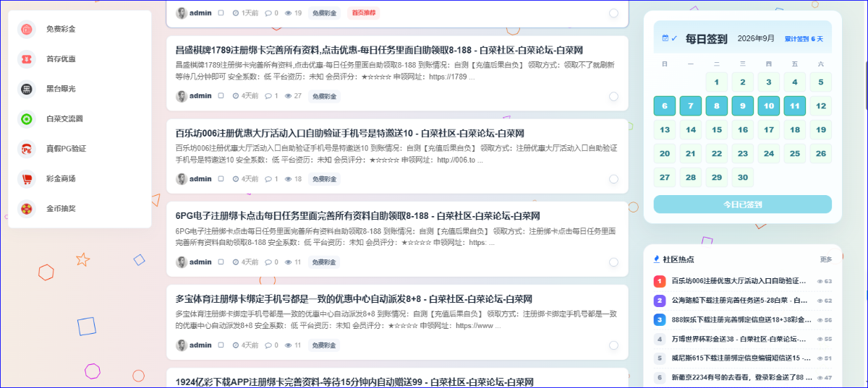Select the round checkbox on 6PG电子 post
Screen dimensions: 868x388
point(613,262)
